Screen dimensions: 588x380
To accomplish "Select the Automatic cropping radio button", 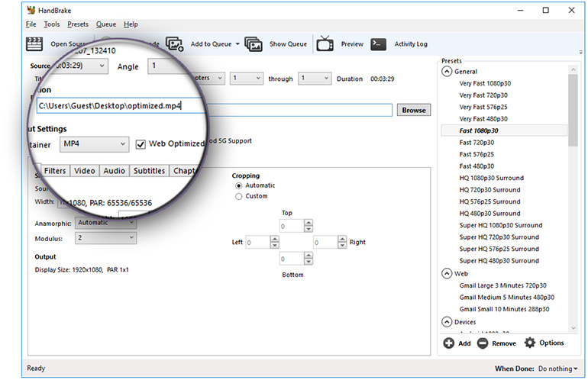I will coord(239,185).
